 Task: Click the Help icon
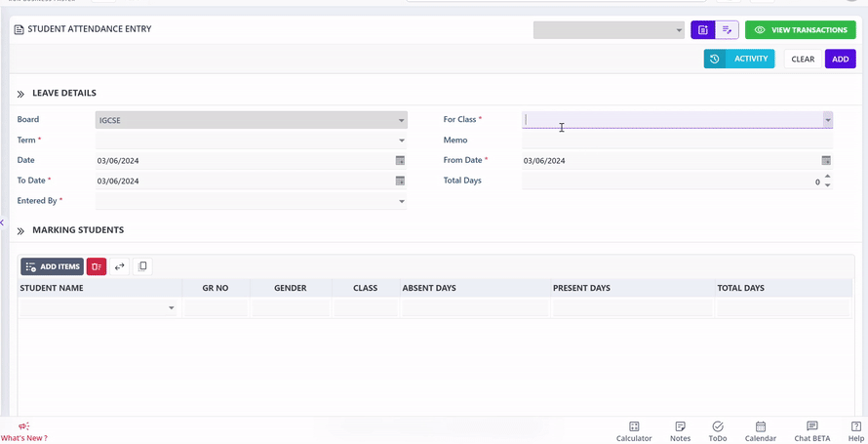pos(855,431)
